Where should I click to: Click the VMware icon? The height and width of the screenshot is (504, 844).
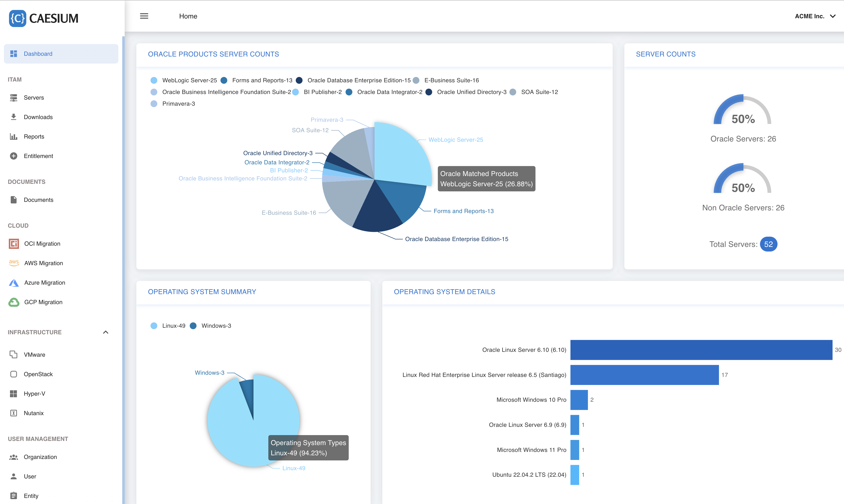pos(14,355)
